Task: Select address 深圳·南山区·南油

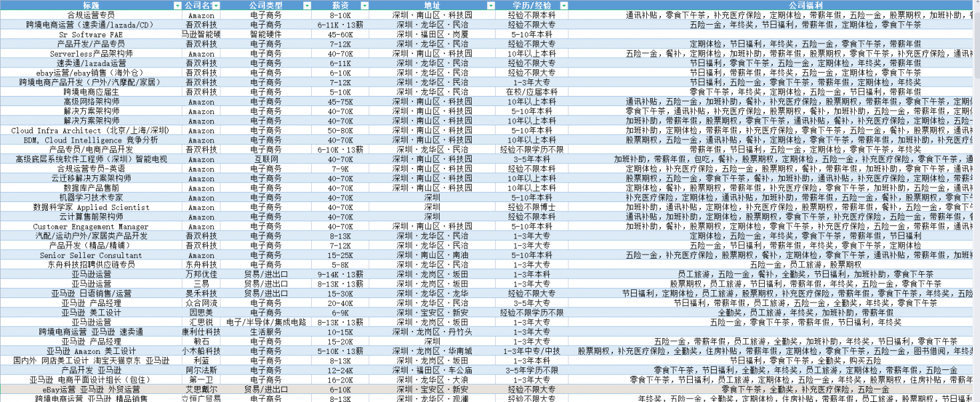Action: [x=432, y=255]
